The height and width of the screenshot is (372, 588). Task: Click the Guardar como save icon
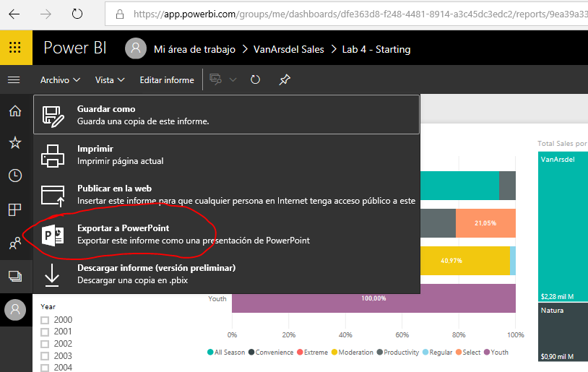[53, 116]
